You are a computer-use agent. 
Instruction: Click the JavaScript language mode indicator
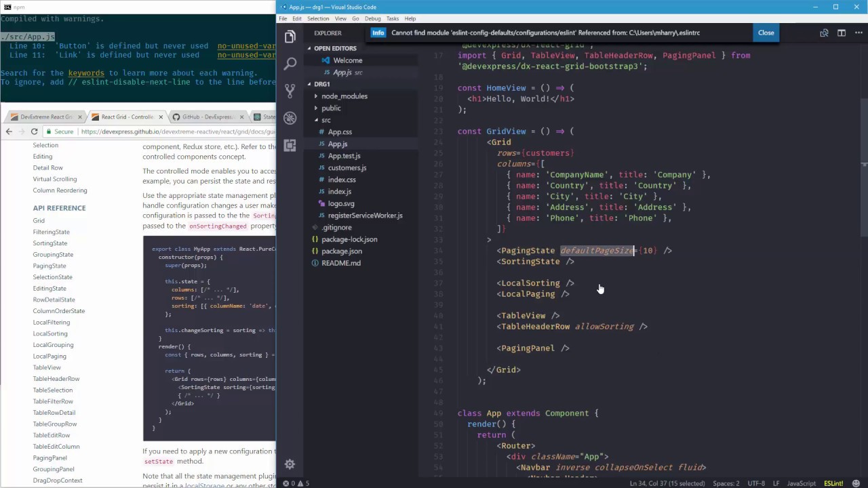pos(801,483)
